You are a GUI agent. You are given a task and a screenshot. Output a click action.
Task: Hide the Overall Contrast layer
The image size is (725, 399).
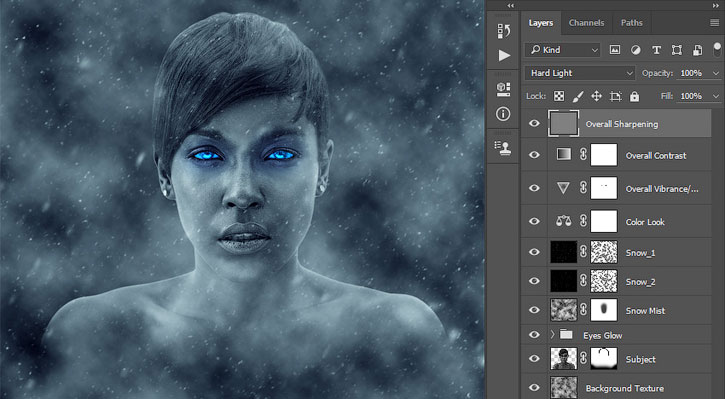[x=534, y=155]
